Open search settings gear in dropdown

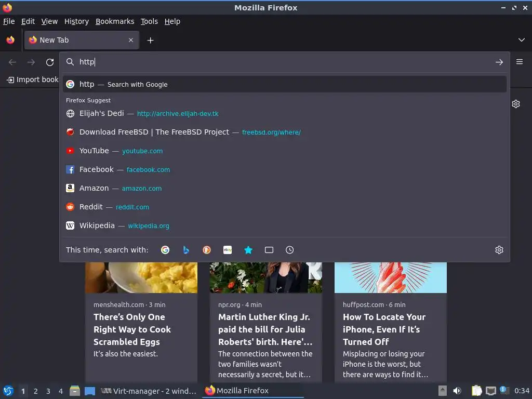[499, 250]
